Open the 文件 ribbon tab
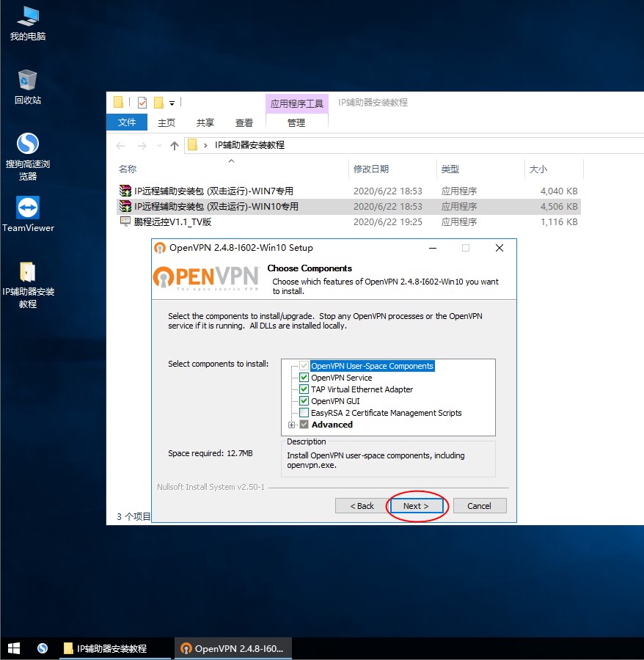Image resolution: width=644 pixels, height=660 pixels. click(127, 122)
